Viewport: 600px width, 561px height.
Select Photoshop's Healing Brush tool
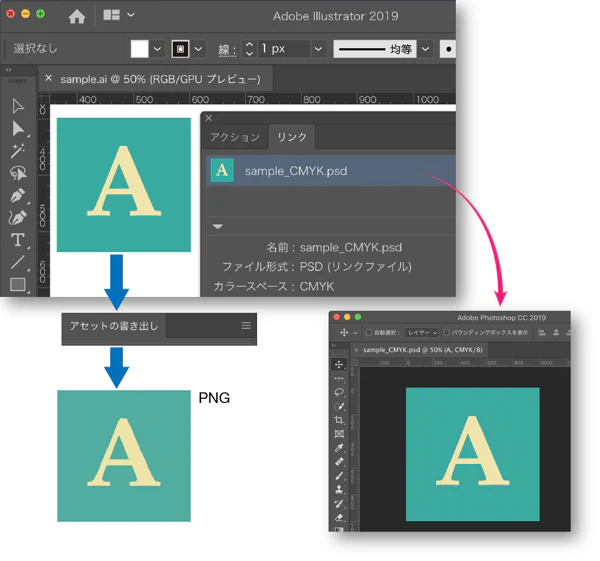tap(339, 462)
